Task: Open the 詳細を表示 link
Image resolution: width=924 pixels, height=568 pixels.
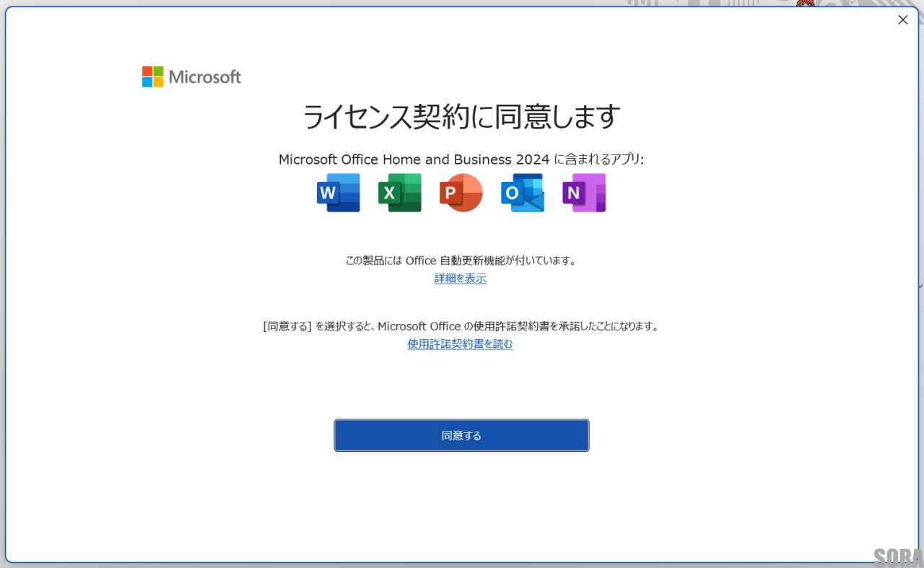Action: click(x=460, y=279)
